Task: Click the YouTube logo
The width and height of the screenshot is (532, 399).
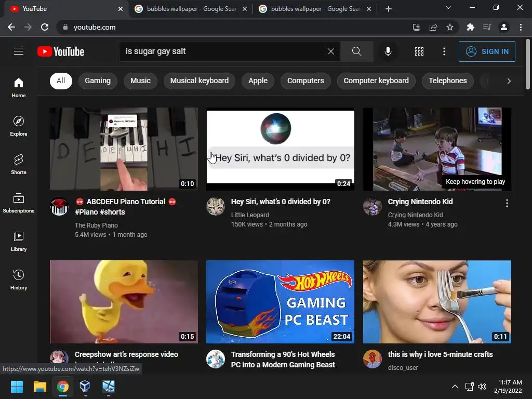Action: pos(61,51)
